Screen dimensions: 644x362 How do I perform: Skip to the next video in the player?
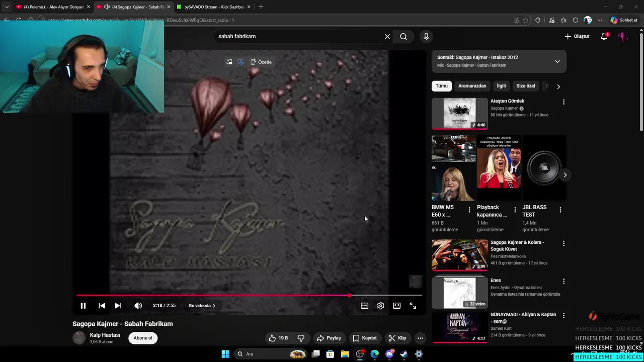118,306
